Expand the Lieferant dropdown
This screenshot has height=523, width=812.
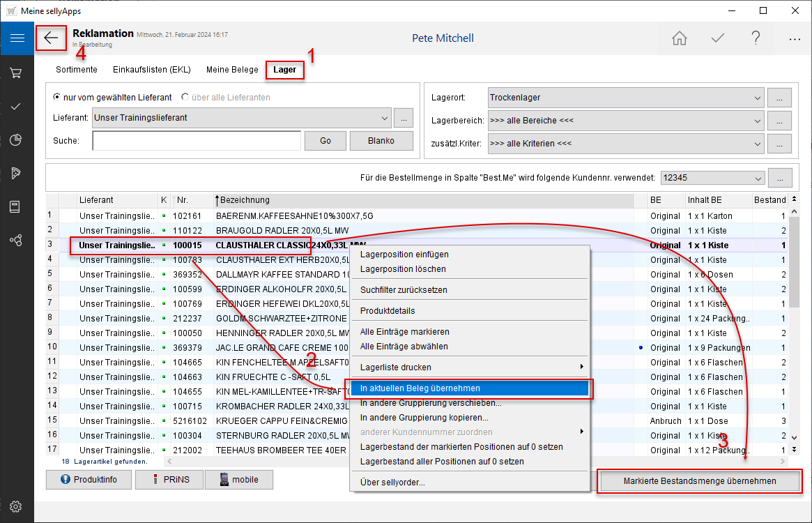pyautogui.click(x=385, y=118)
